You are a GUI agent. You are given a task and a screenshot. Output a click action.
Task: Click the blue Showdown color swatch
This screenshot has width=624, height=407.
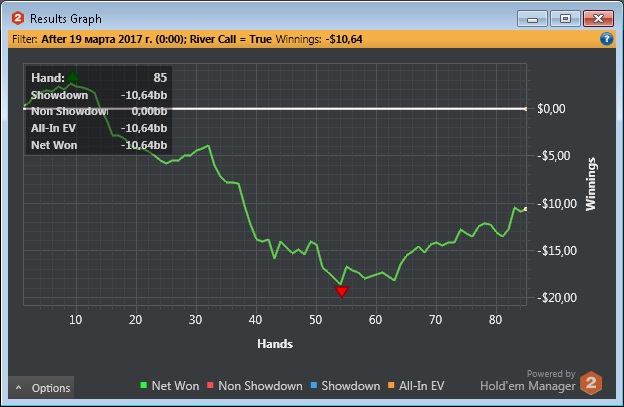(x=314, y=385)
